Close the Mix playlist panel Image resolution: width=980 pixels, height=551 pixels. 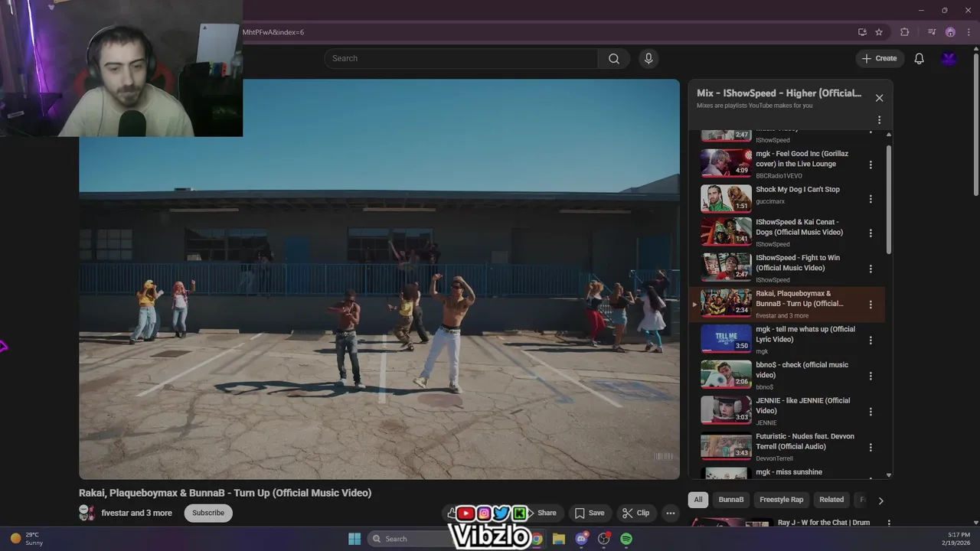tap(879, 98)
